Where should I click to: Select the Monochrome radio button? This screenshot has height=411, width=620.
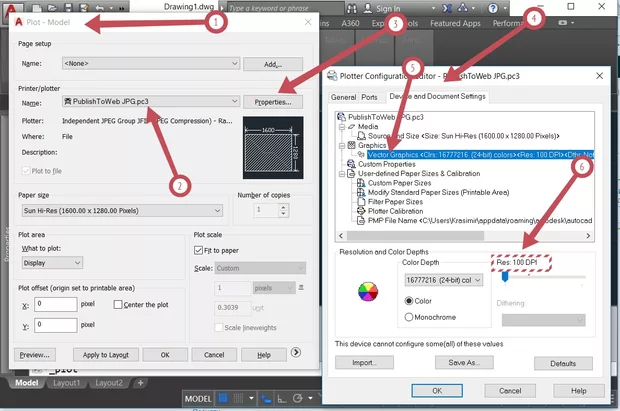[409, 317]
